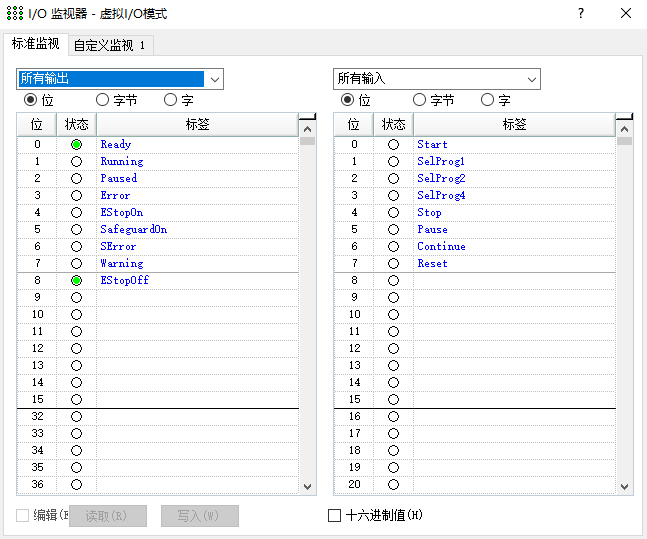Image resolution: width=647 pixels, height=539 pixels.
Task: Click the 标签 column header in inputs
Action: (x=514, y=124)
